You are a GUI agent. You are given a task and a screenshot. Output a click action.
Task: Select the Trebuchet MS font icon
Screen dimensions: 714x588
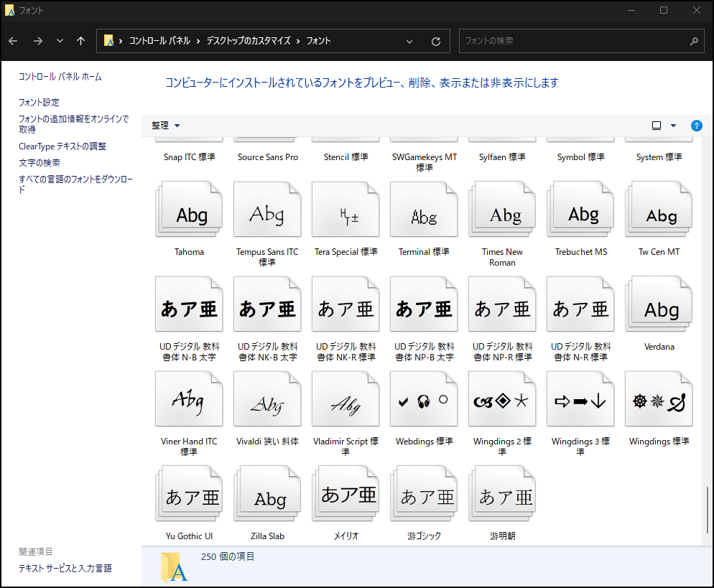(x=580, y=210)
